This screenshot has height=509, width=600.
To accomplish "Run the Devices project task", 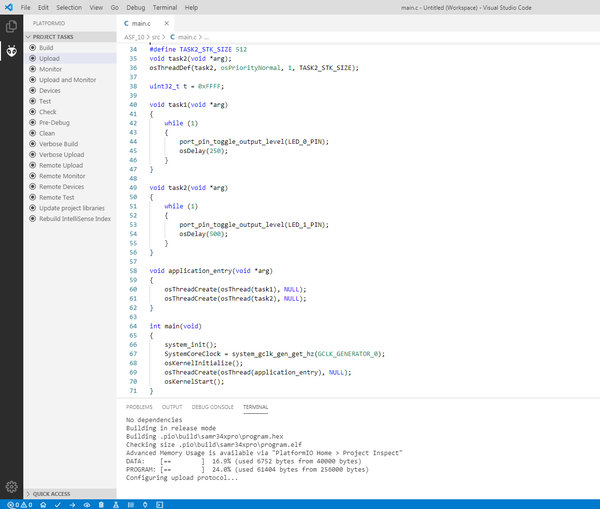I will tap(70, 90).
